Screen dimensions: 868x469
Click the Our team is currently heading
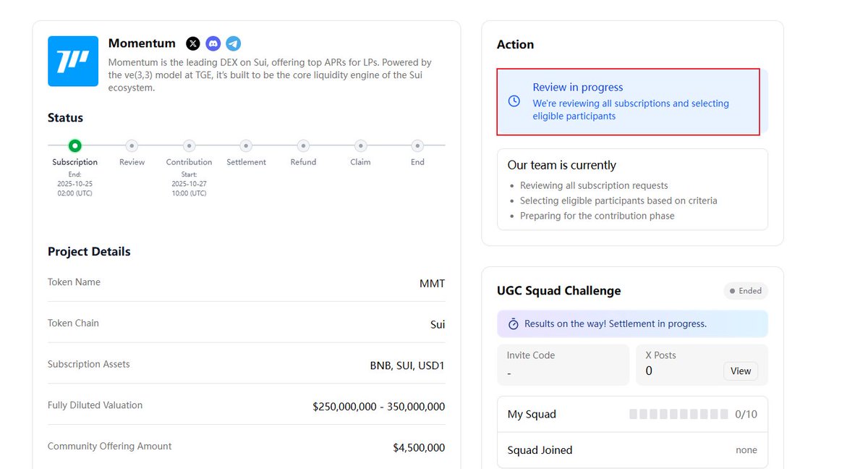coord(562,165)
